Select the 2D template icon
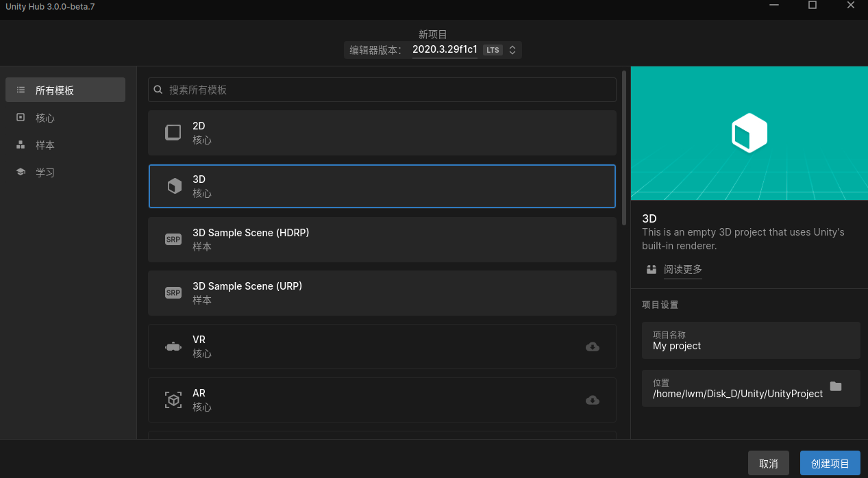This screenshot has width=868, height=478. (x=173, y=132)
